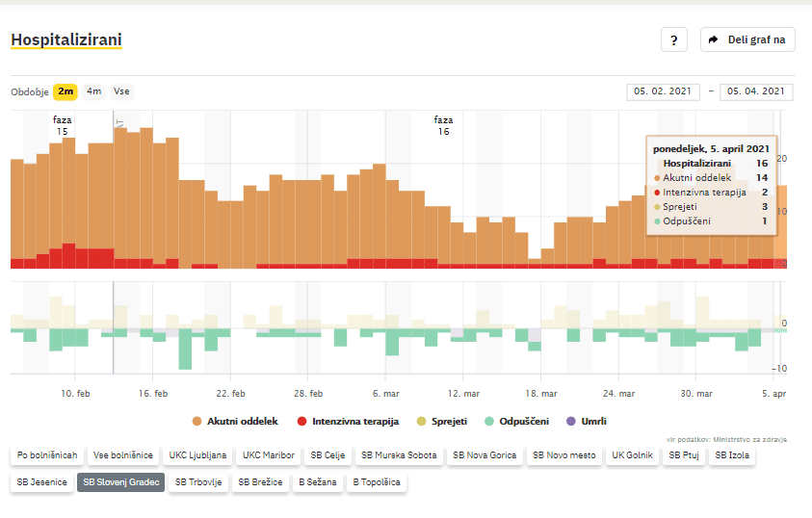The width and height of the screenshot is (812, 518).
Task: Open the Hospitalizirani heading link
Action: coord(65,40)
